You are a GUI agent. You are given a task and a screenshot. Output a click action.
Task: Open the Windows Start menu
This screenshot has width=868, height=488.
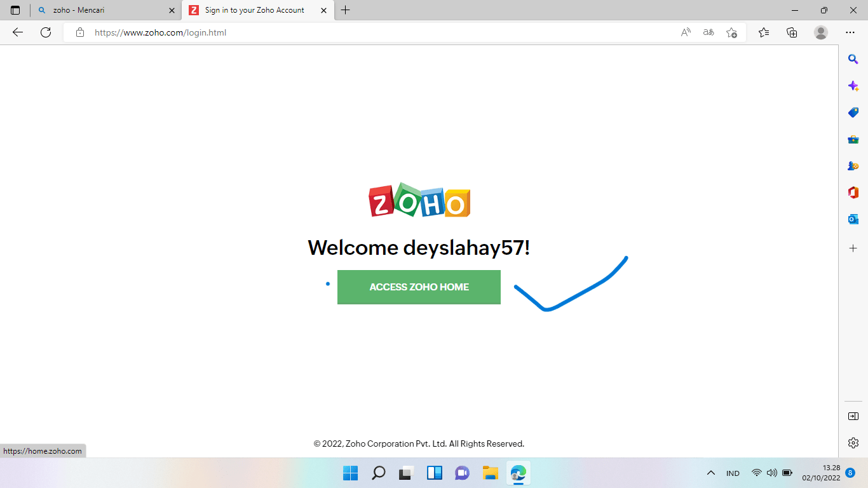pyautogui.click(x=351, y=473)
